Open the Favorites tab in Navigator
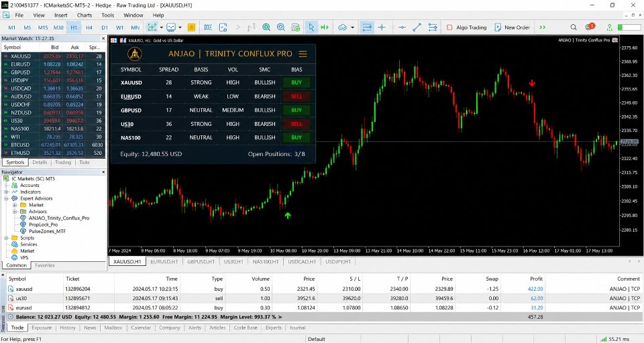Screen dimensions: 644x343 [x=45, y=265]
